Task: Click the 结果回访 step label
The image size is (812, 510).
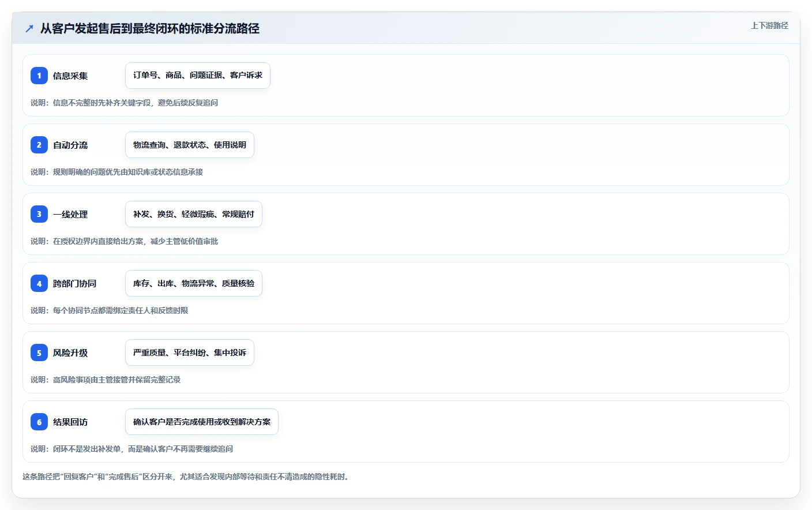Action: 70,422
